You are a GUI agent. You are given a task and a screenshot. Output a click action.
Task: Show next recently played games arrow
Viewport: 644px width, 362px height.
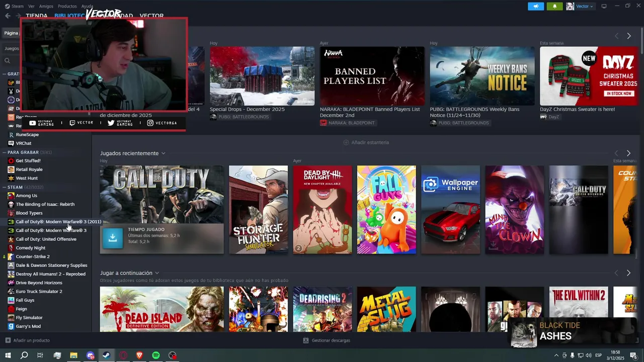point(628,153)
